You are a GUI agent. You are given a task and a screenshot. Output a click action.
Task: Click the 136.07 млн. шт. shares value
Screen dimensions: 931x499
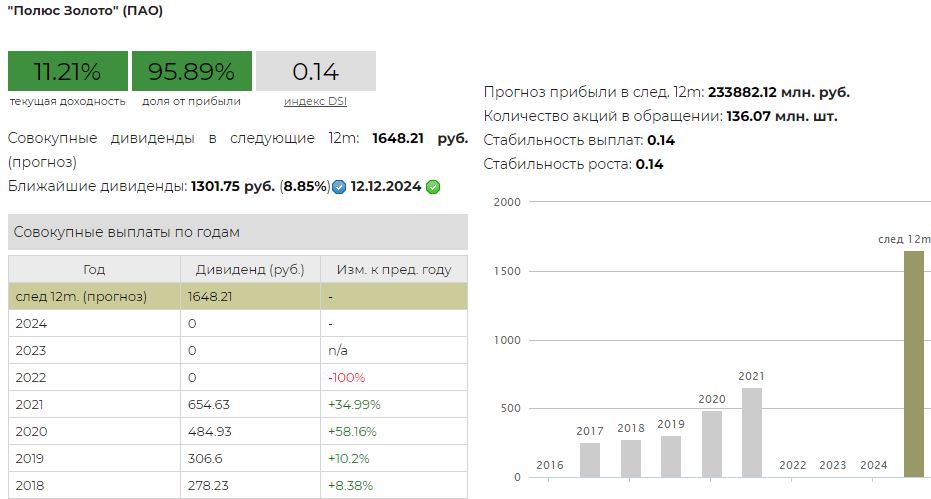click(782, 116)
